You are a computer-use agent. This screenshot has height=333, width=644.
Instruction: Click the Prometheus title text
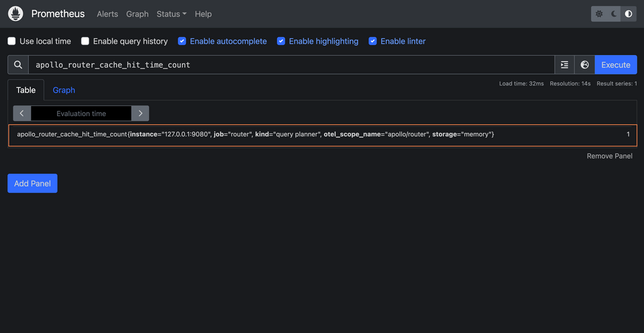coord(58,14)
